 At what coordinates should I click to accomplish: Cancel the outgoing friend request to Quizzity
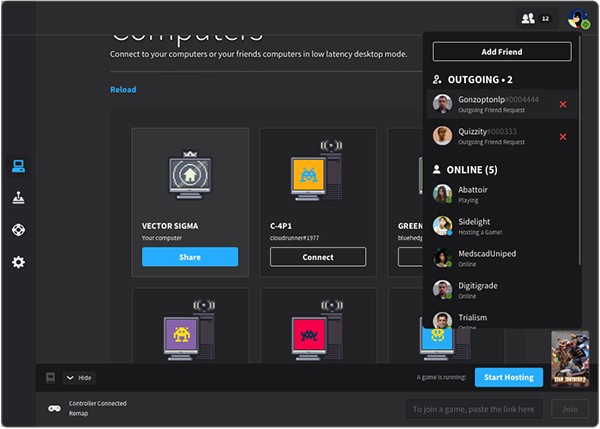(x=563, y=137)
